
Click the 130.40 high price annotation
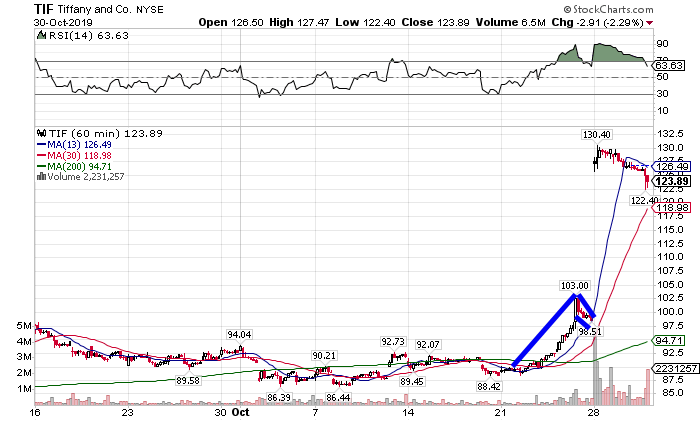tap(597, 134)
